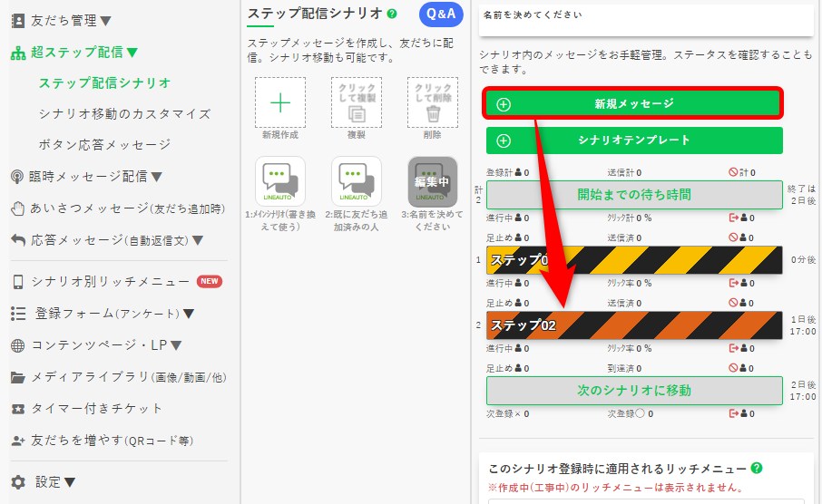The height and width of the screenshot is (504, 822).
Task: Open 開始までの待ち時間 bar
Action: point(634,195)
